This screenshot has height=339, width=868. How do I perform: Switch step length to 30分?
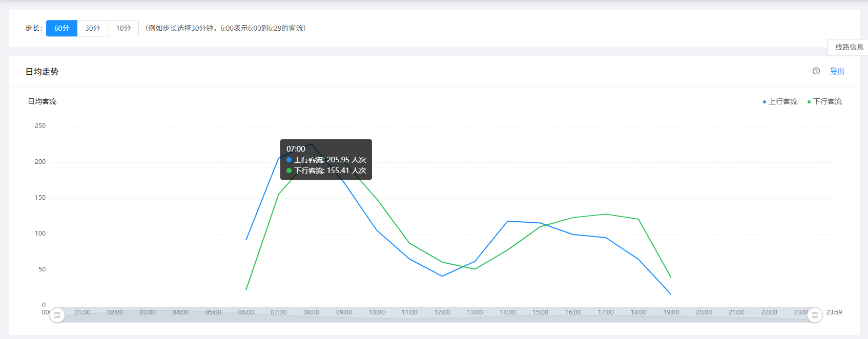click(93, 28)
